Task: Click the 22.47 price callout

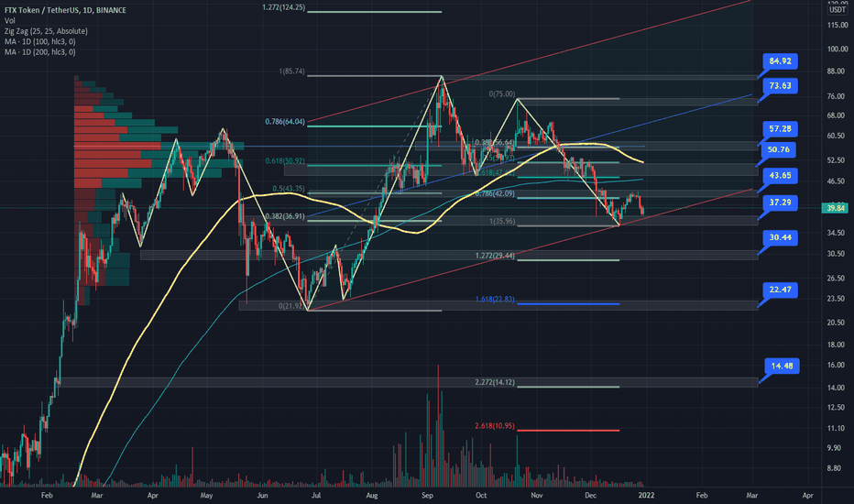Action: click(780, 290)
